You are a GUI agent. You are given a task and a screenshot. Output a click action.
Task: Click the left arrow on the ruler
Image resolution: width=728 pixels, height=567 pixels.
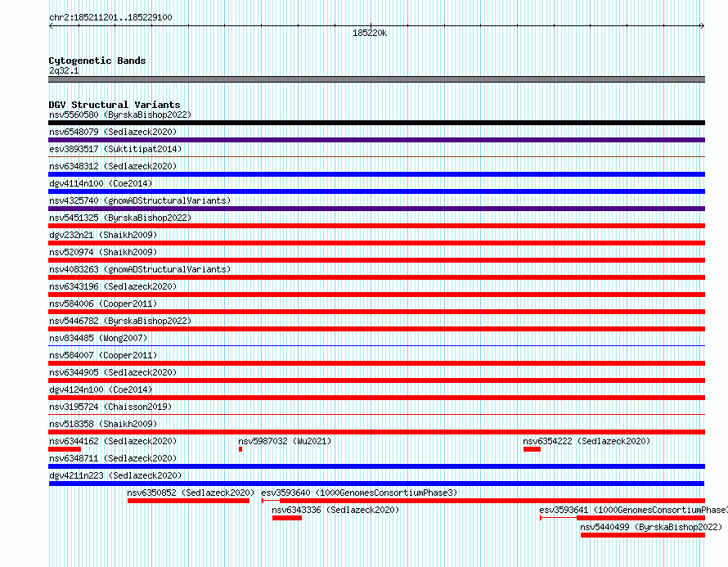click(x=51, y=26)
